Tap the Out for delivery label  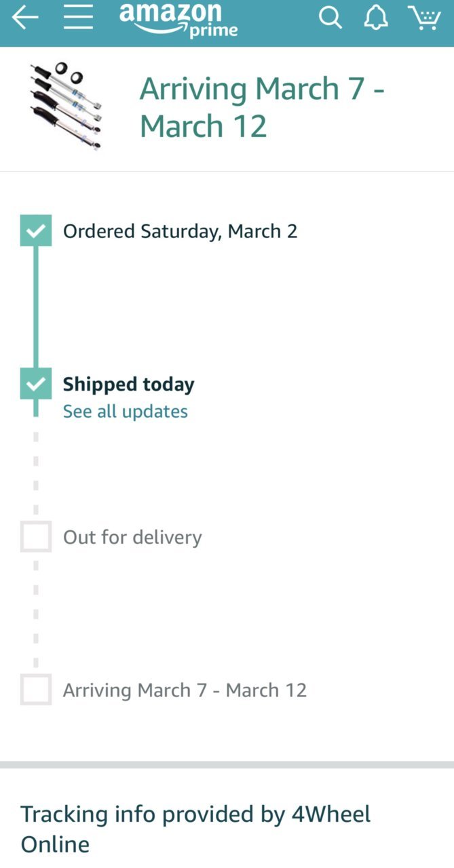[132, 538]
